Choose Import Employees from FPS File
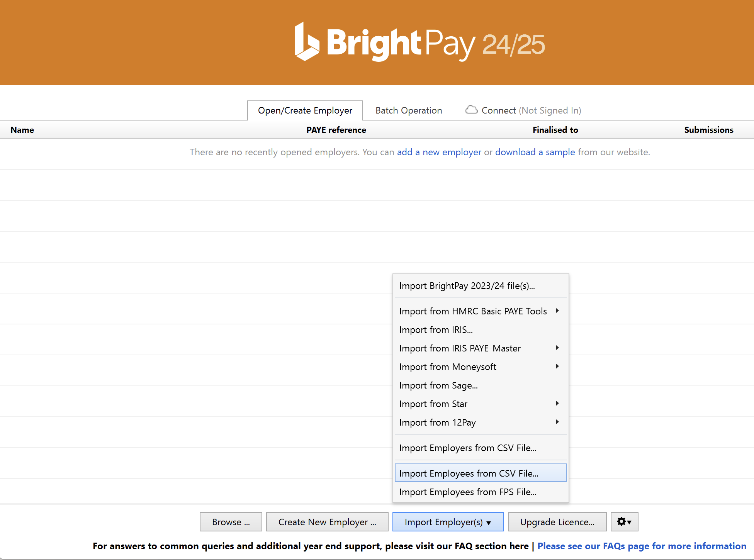This screenshot has width=754, height=560. (481, 492)
